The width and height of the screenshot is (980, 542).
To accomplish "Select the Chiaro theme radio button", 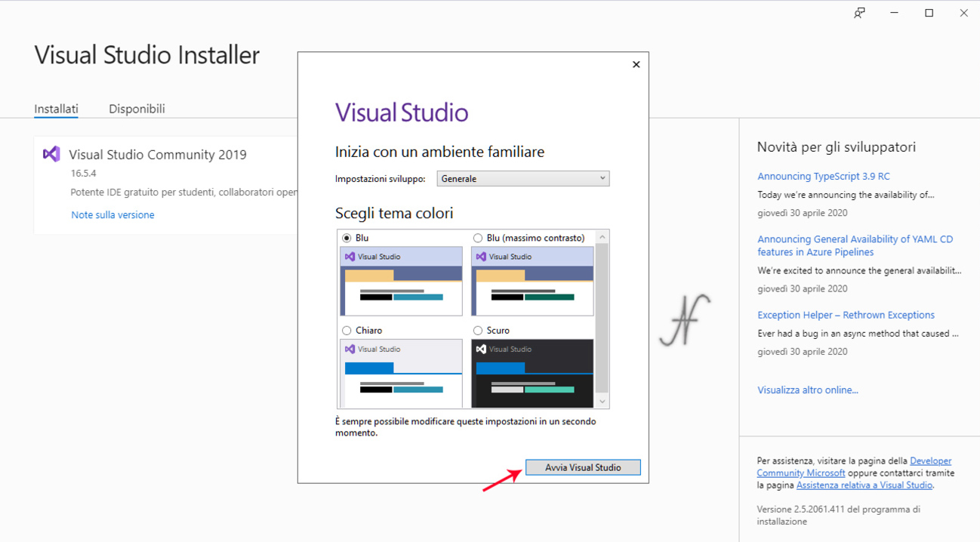I will click(347, 331).
